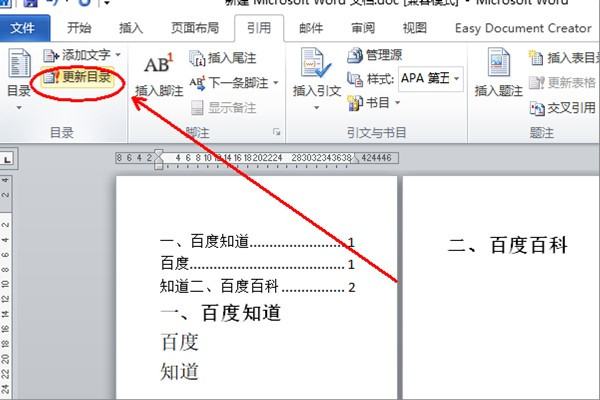The width and height of the screenshot is (600, 400).
Task: Click TOC entry 一、百度知道 page 1
Action: [257, 242]
